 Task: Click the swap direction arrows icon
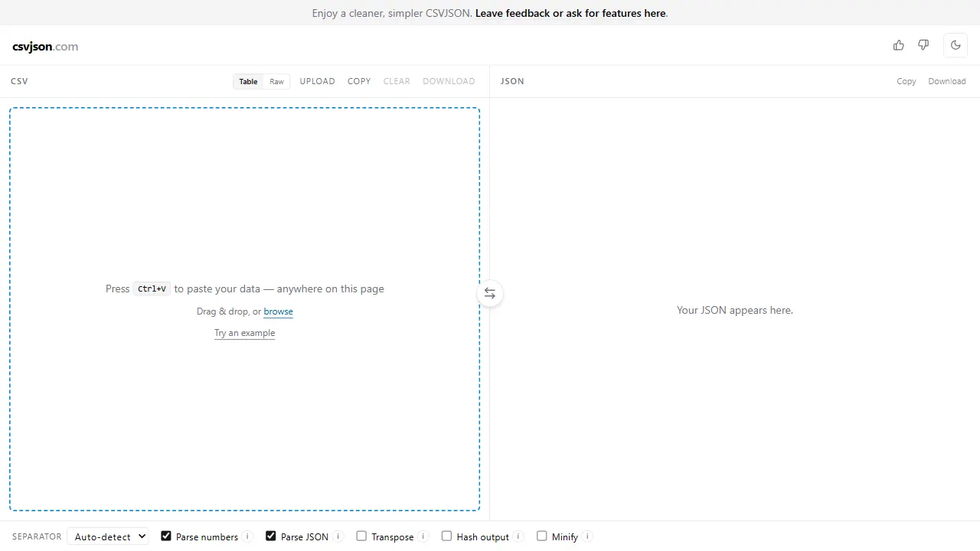pos(490,294)
